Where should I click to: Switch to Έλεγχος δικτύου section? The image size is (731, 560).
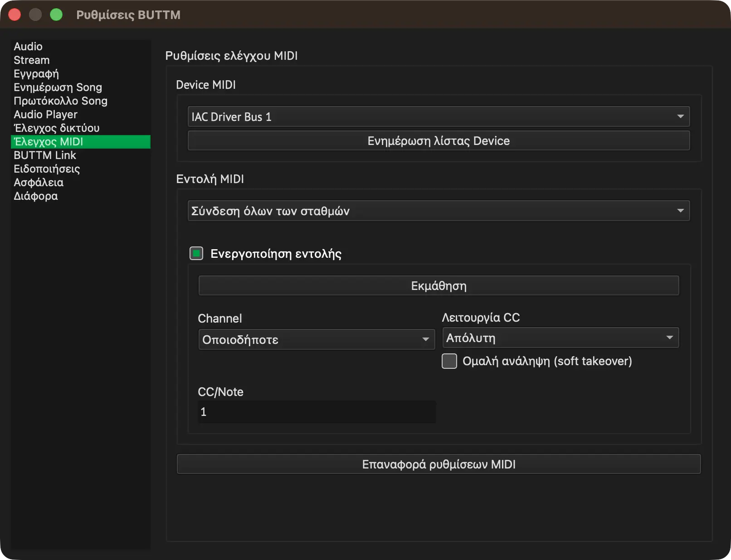(81, 128)
